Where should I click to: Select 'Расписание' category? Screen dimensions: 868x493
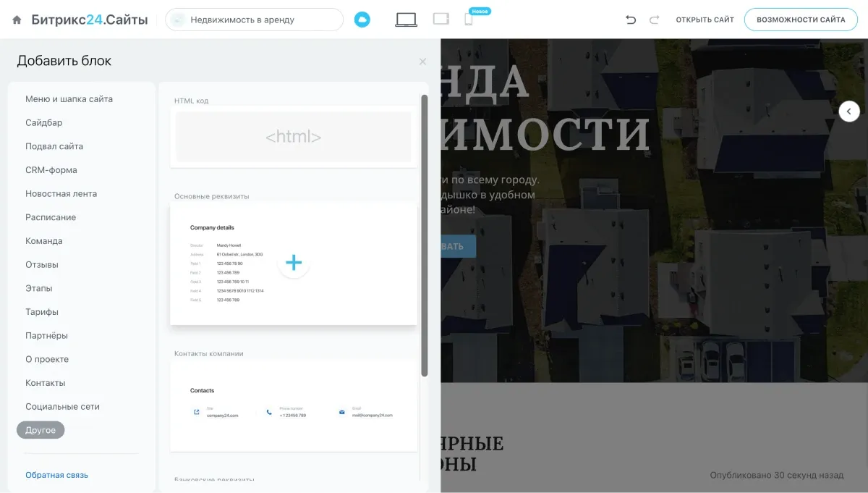coord(51,217)
